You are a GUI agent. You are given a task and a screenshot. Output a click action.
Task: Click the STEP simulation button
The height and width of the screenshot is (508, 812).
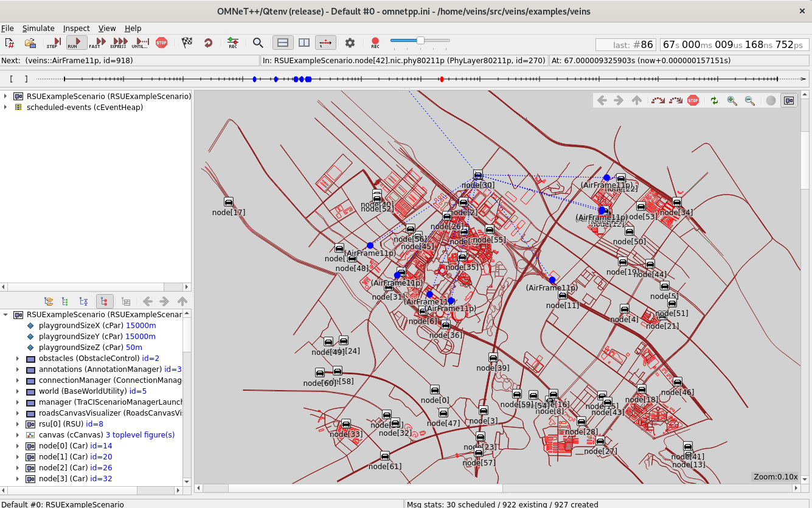[x=52, y=43]
